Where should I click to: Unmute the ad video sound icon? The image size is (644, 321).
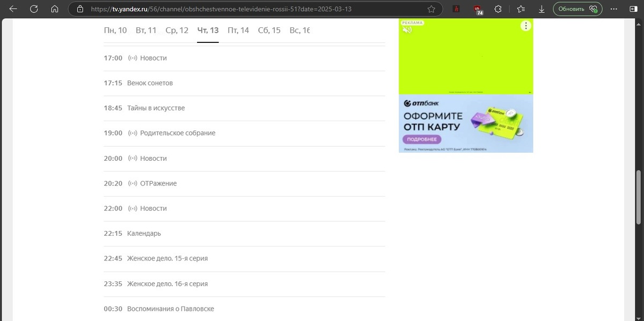pyautogui.click(x=407, y=30)
